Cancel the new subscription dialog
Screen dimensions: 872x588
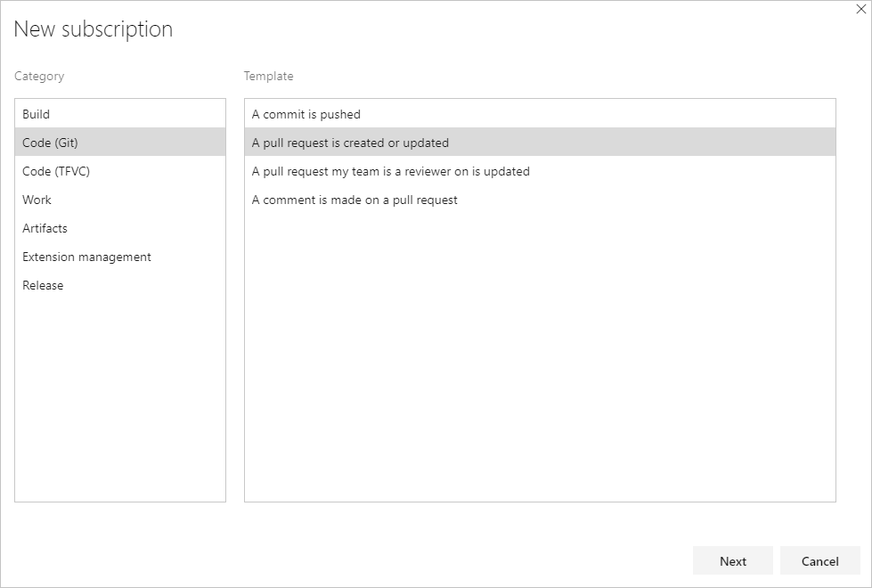[x=819, y=560]
